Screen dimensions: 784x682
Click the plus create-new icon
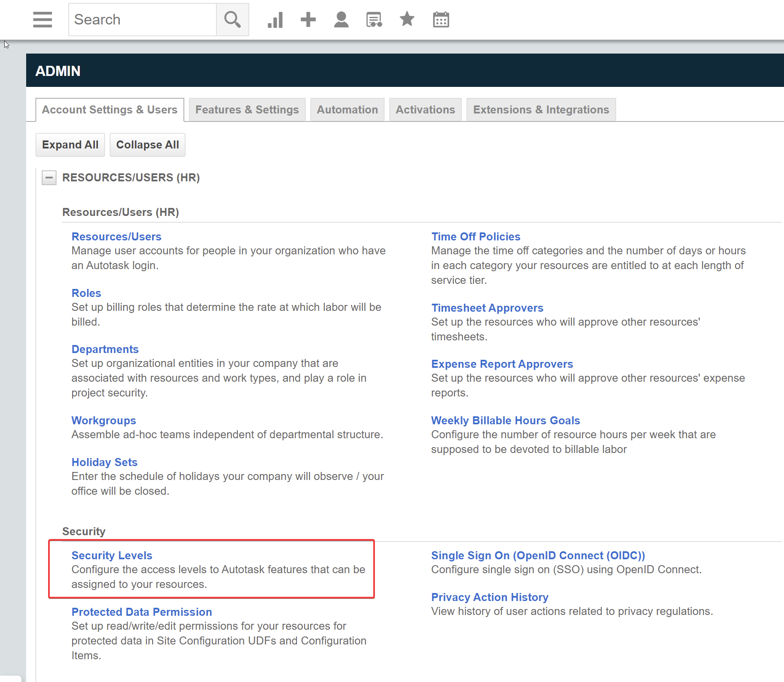tap(308, 19)
